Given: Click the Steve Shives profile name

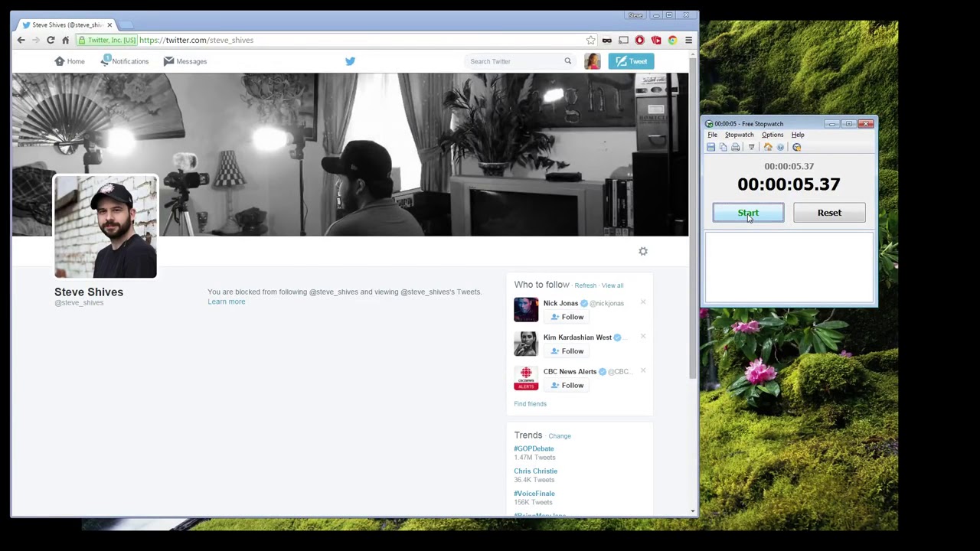Looking at the screenshot, I should [x=89, y=292].
